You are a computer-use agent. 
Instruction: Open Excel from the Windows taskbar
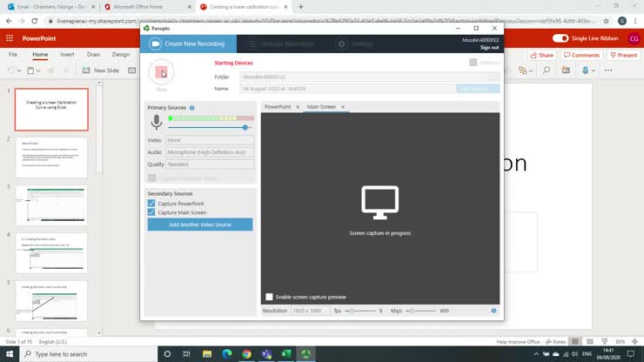tap(285, 354)
